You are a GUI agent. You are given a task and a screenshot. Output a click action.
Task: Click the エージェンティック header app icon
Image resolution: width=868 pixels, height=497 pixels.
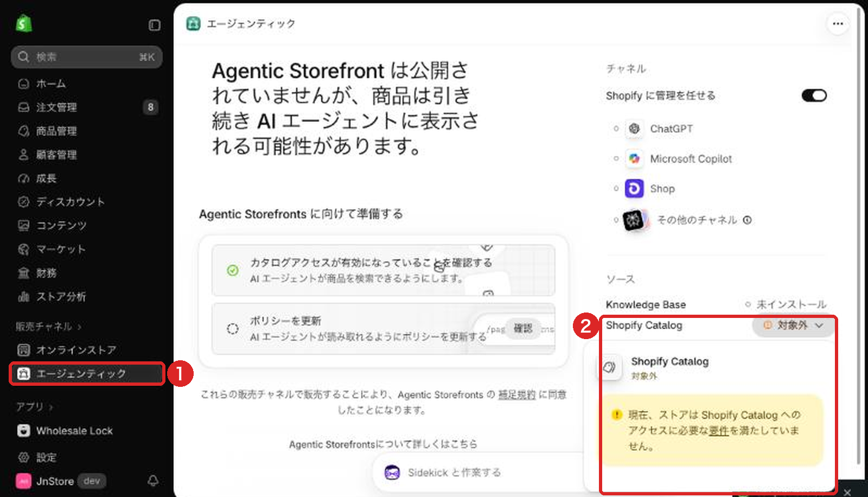point(193,24)
